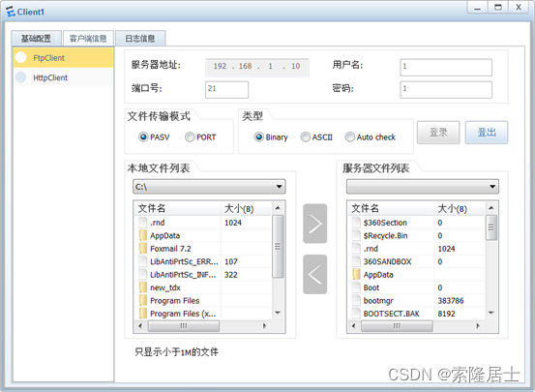This screenshot has width=535, height=392.
Task: Click the Client1 window title icon
Action: (x=11, y=12)
